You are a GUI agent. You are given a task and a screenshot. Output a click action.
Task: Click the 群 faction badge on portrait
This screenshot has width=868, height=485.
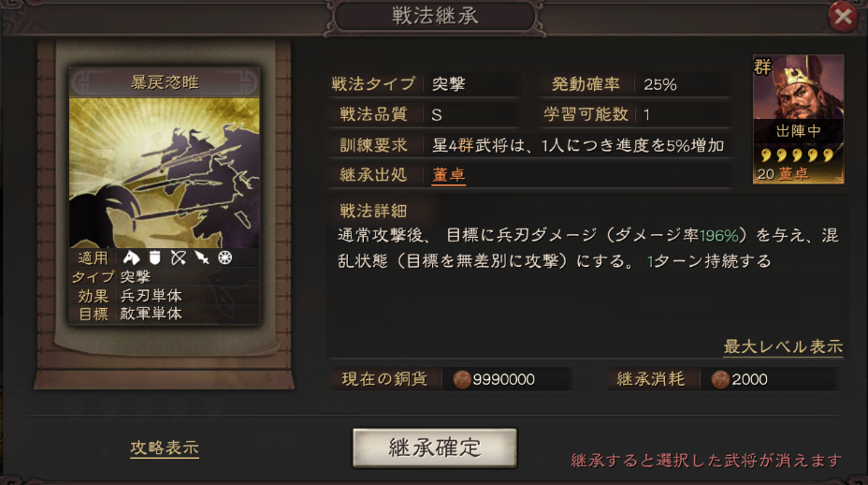[x=762, y=67]
